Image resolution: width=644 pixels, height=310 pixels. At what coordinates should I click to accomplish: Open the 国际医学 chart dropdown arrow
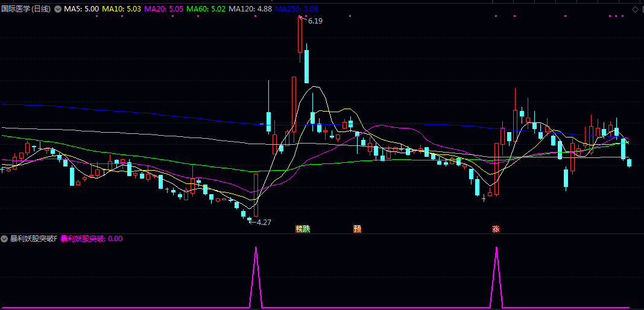pyautogui.click(x=58, y=8)
